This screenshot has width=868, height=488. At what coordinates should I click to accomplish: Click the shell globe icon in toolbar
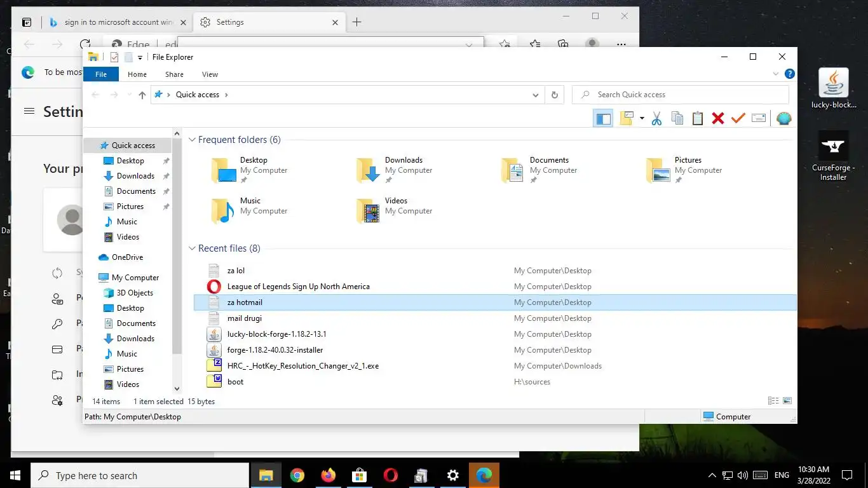(784, 118)
